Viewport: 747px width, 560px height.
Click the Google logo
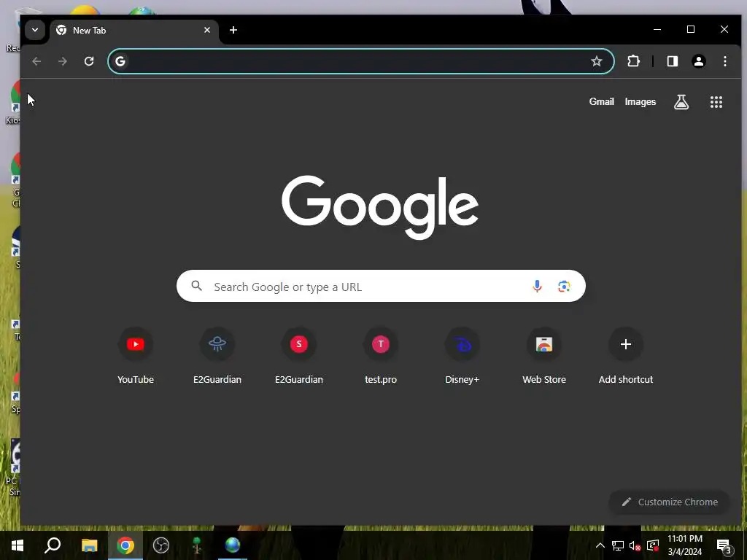pyautogui.click(x=380, y=207)
